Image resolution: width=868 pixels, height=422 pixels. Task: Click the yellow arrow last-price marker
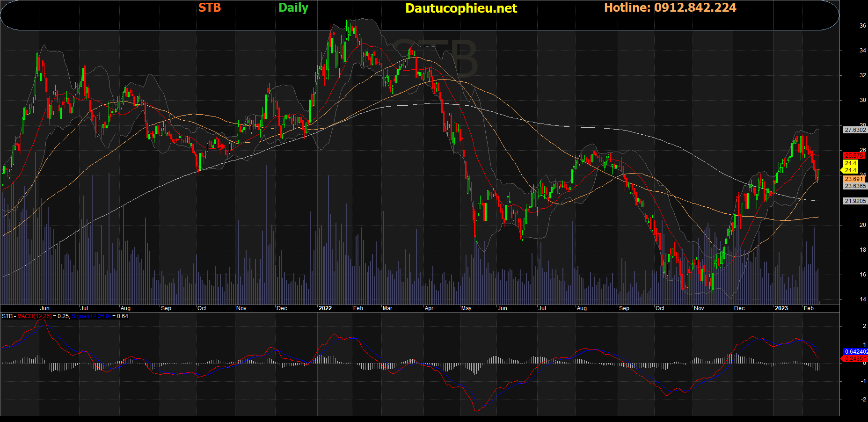(850, 167)
